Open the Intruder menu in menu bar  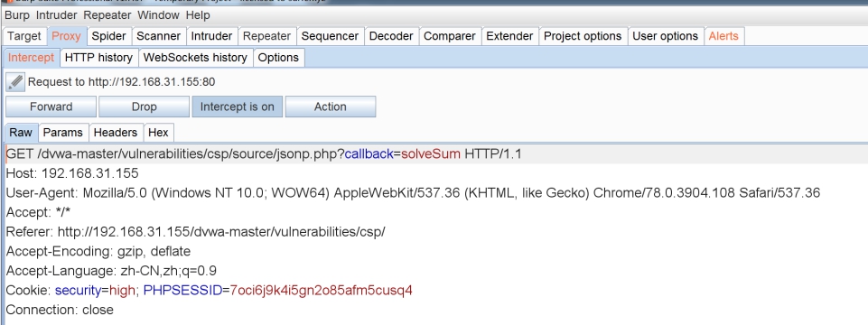click(x=57, y=15)
